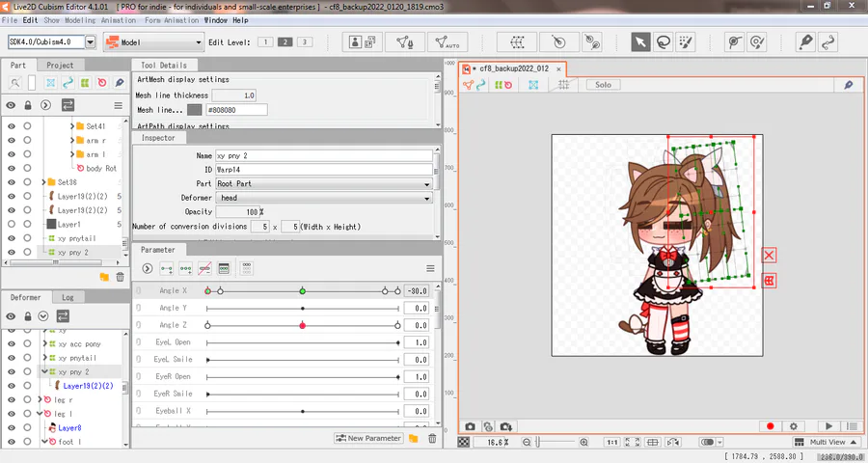Switch to the Project tab
This screenshot has width=868, height=463.
60,65
